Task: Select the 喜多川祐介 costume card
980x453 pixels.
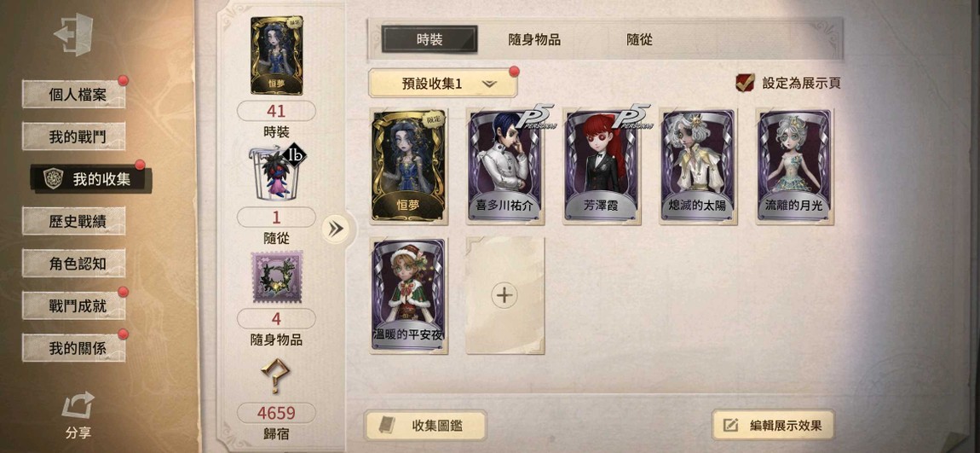Action: tap(505, 166)
